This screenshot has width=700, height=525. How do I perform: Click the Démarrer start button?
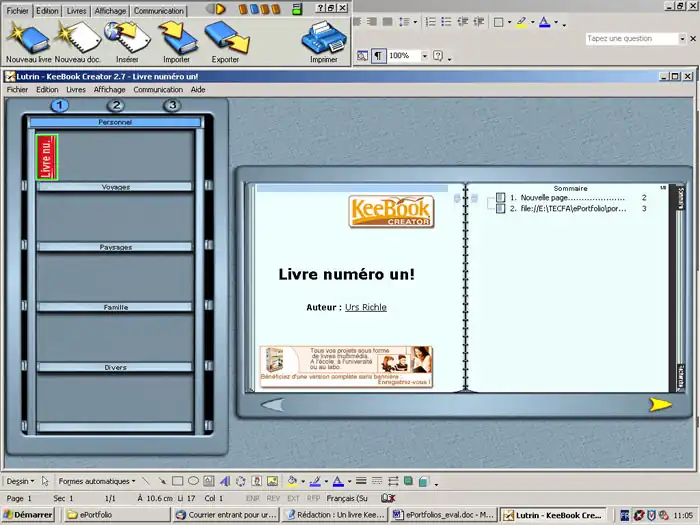pos(28,515)
